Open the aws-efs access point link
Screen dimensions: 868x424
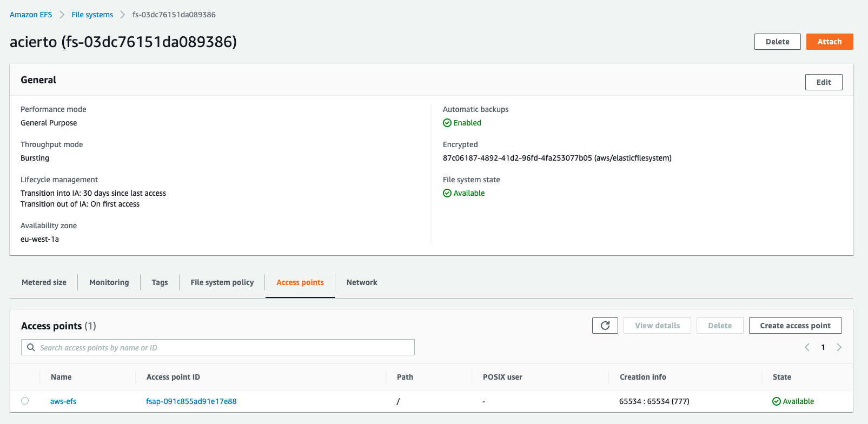pos(63,401)
